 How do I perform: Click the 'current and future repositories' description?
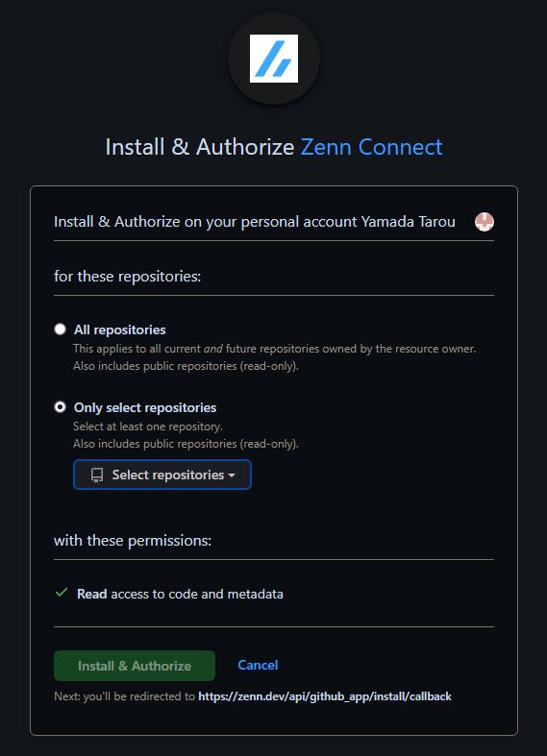click(275, 349)
